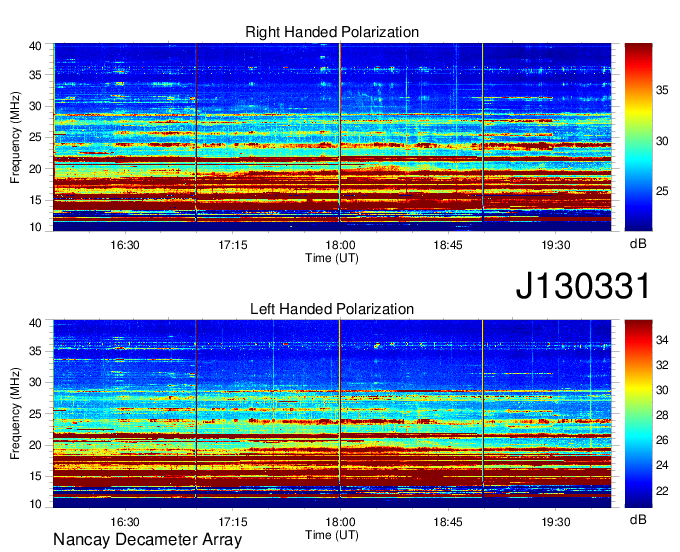Click 17:15 tick label on bottom plot
Image resolution: width=680 pixels, height=552 pixels.
coord(232,522)
